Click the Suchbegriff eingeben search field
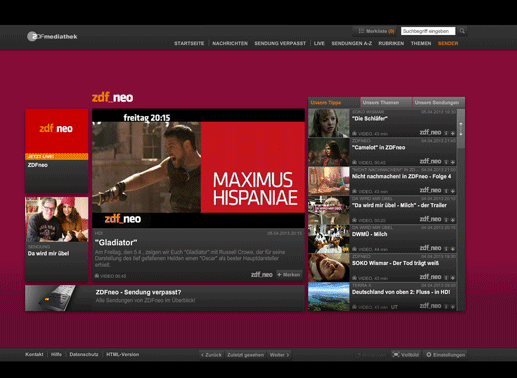The image size is (517, 378). coord(428,31)
